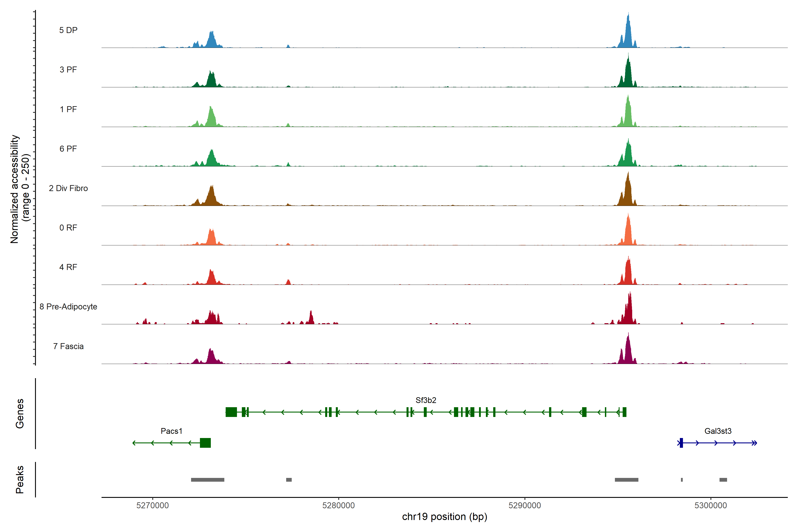This screenshot has height=532, width=798.
Task: Click the 5280000 x-axis tick label
Action: click(338, 505)
